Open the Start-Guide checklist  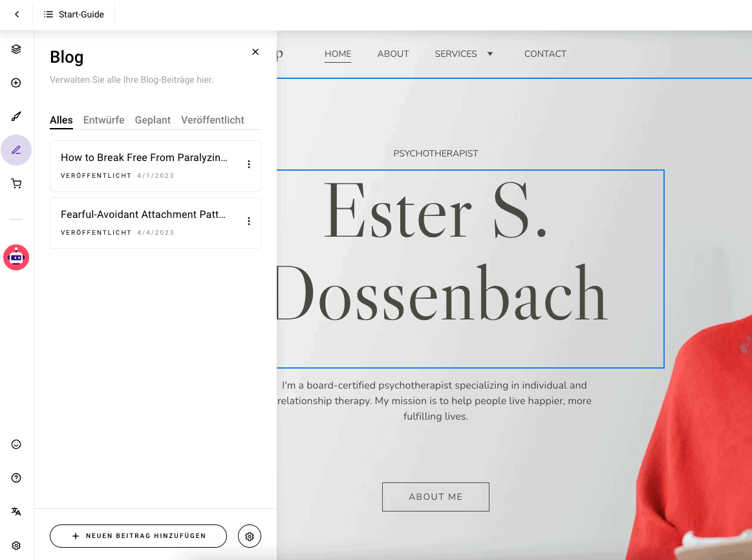click(x=74, y=14)
